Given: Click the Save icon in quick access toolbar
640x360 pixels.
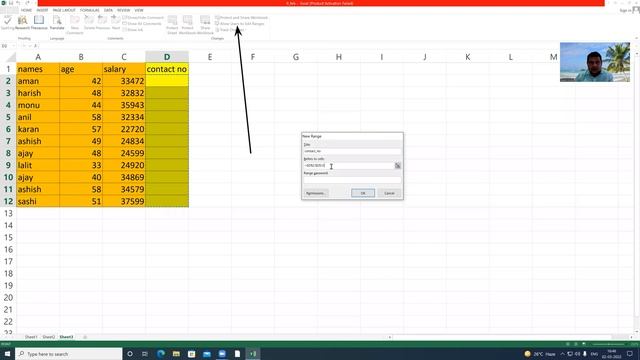Looking at the screenshot, I should [11, 3].
